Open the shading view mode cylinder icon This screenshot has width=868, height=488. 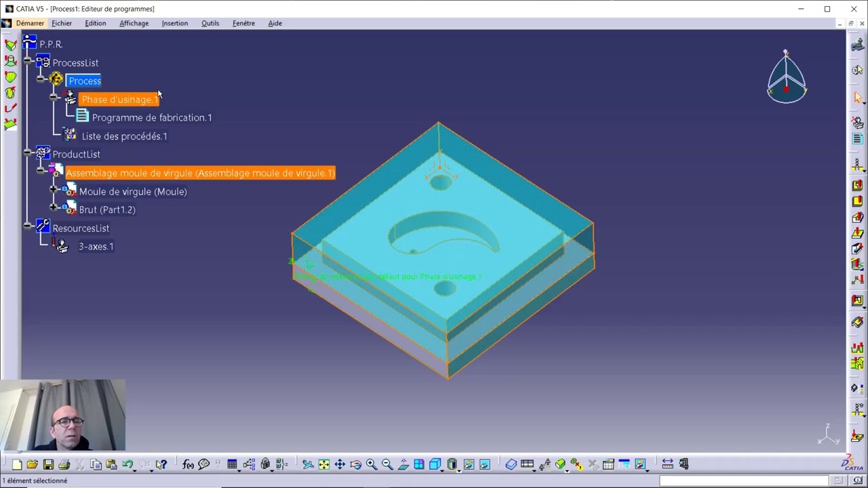click(x=452, y=464)
